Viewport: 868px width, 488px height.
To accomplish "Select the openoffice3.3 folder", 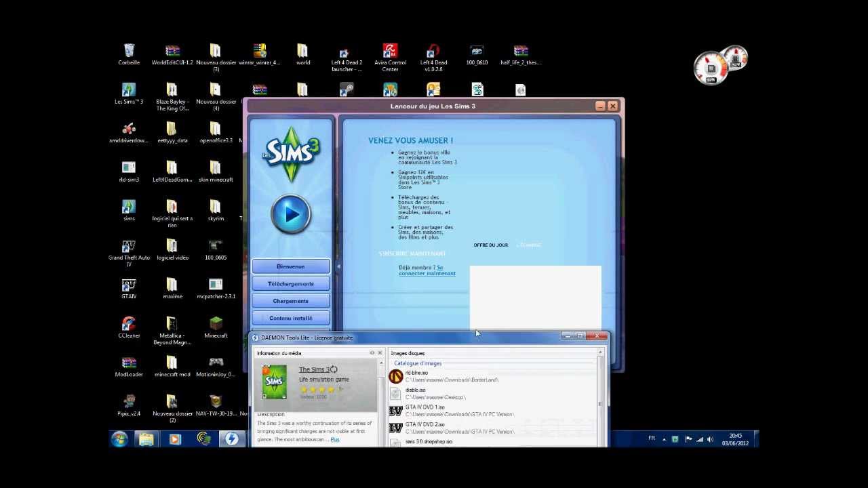I will click(x=216, y=133).
